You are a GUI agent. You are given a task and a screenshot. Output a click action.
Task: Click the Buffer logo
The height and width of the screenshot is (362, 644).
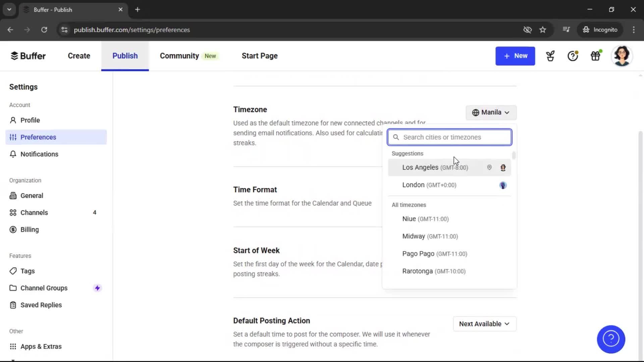[x=28, y=56]
